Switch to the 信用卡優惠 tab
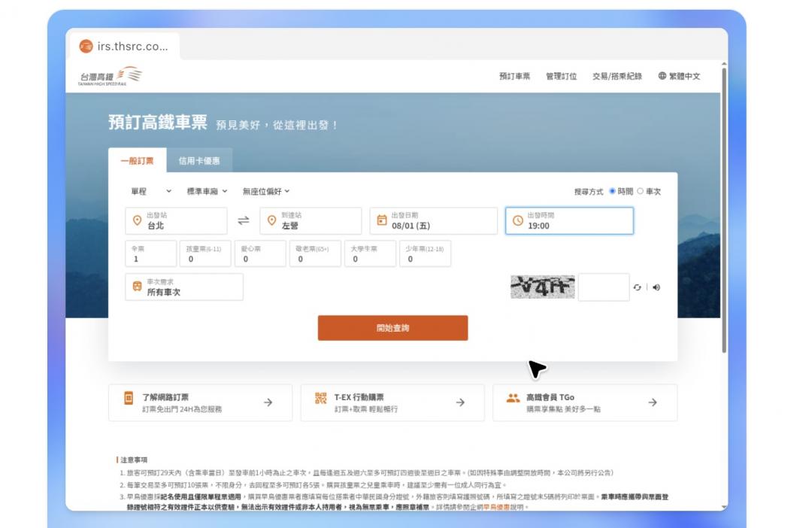The width and height of the screenshot is (812, 528). coord(199,161)
